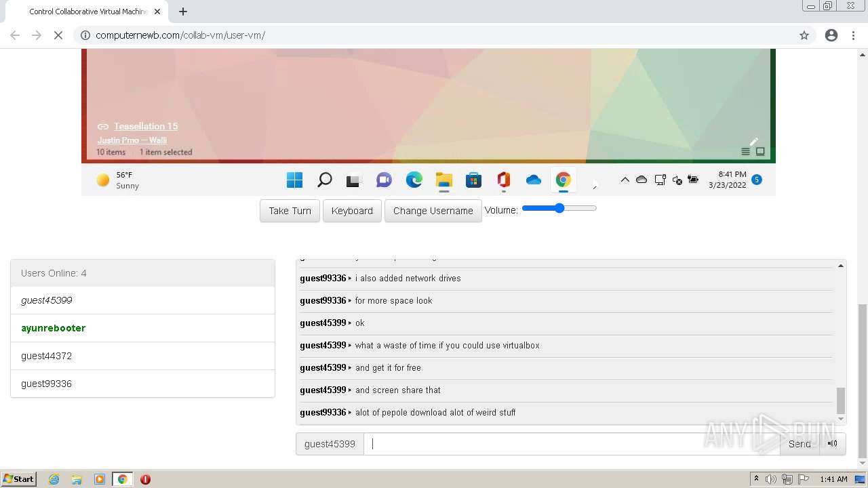Image resolution: width=868 pixels, height=488 pixels.
Task: Open the VM taskbar Search magnifier
Action: click(x=325, y=180)
